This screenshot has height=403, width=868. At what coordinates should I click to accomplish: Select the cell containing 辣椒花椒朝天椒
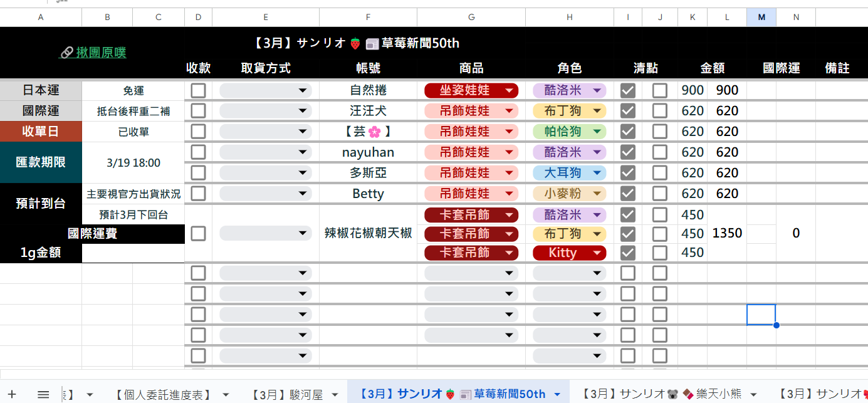click(368, 233)
